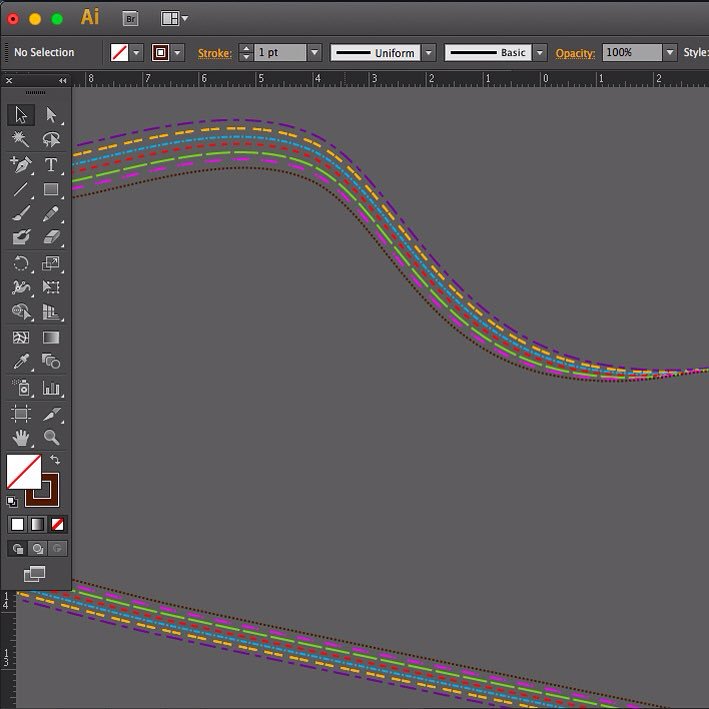Screen dimensions: 709x709
Task: Enable Draw Inside mode
Action: pyautogui.click(x=57, y=549)
